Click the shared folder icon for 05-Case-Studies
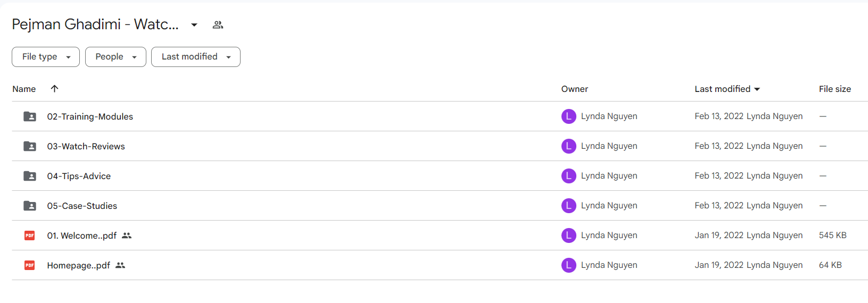The width and height of the screenshot is (868, 303). pos(30,206)
